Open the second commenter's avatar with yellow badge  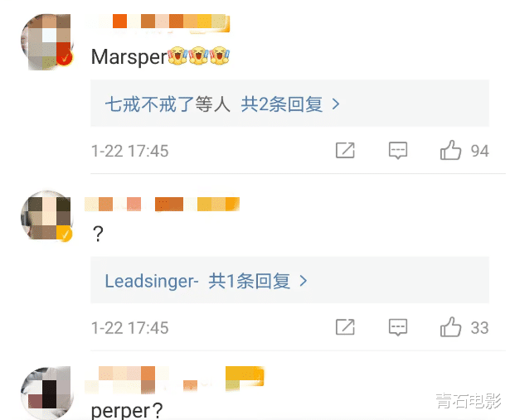[x=47, y=215]
